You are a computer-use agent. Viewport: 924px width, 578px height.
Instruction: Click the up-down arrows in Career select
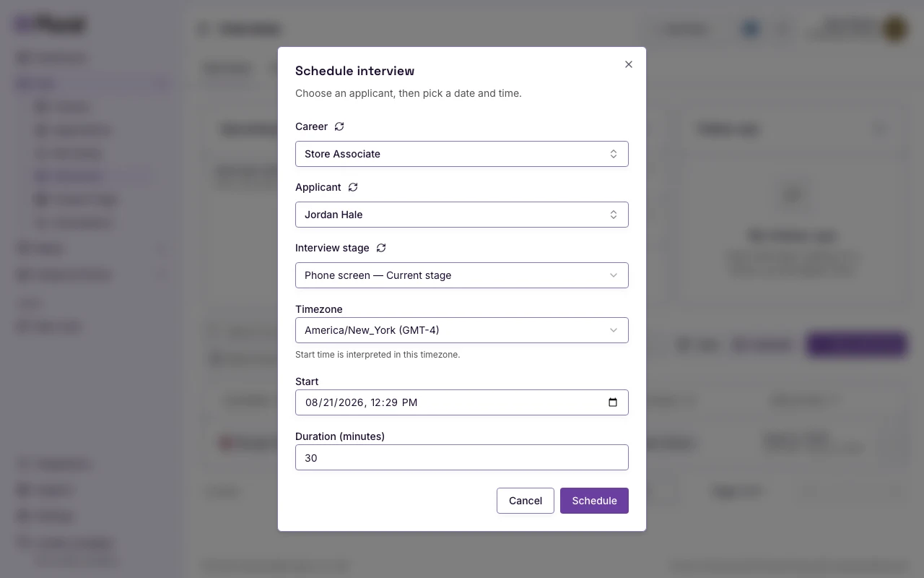click(614, 154)
